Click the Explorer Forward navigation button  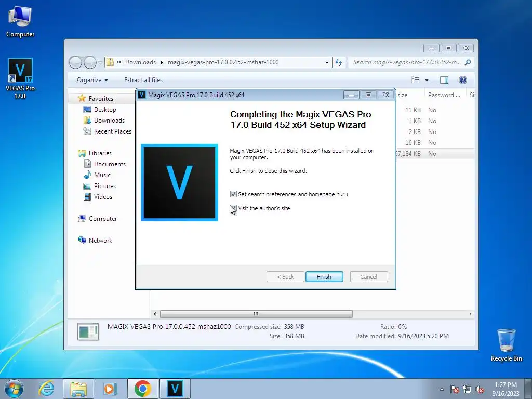90,62
